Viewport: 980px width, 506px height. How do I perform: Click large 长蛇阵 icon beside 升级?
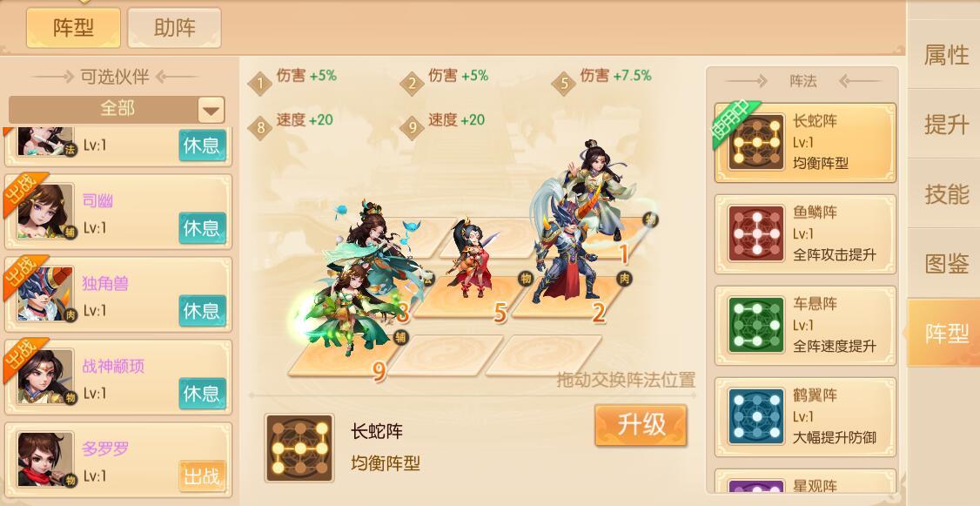pyautogui.click(x=299, y=448)
